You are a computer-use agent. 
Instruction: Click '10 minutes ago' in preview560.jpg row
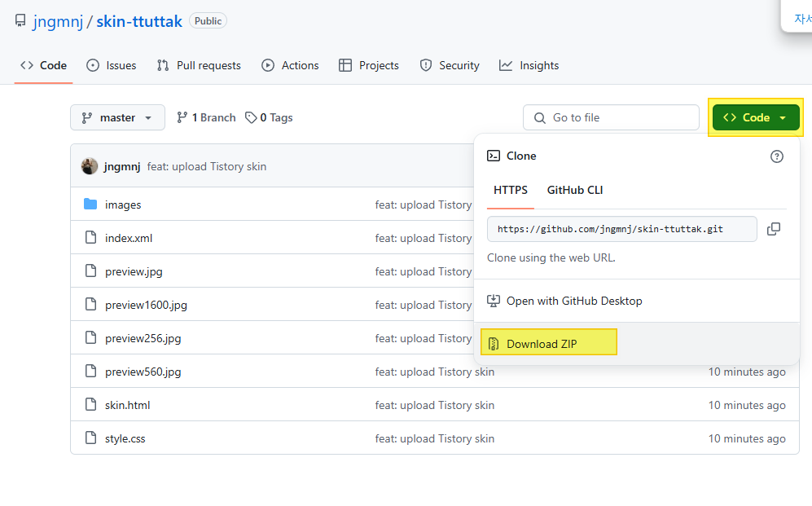coord(747,372)
